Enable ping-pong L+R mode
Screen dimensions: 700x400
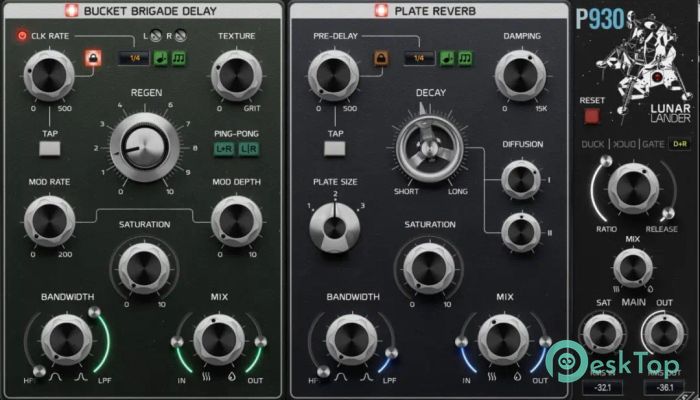[224, 149]
